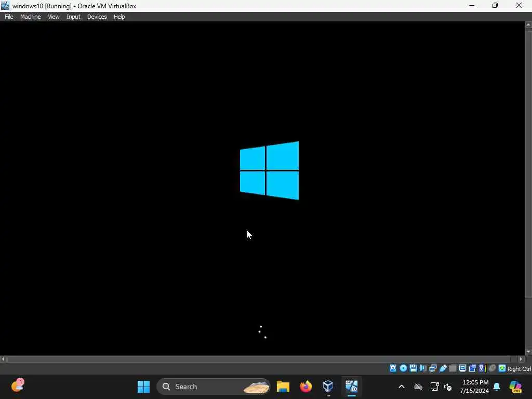
Task: Click the recording status icon
Action: click(x=472, y=368)
